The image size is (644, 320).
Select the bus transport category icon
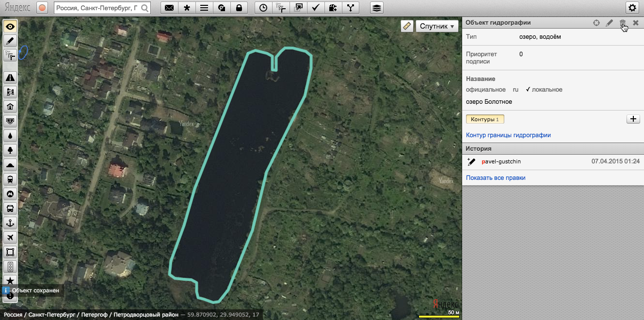pos(10,208)
